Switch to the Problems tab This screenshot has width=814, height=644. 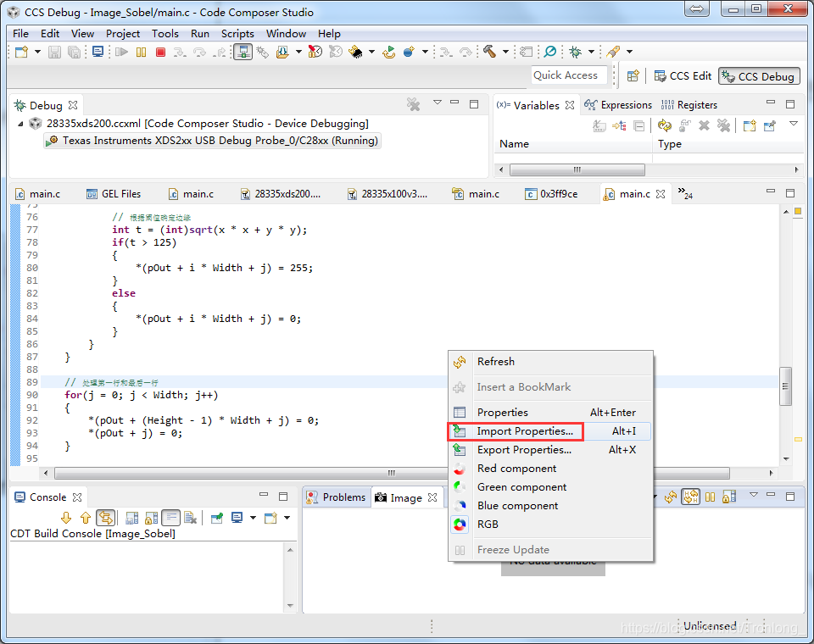[337, 497]
